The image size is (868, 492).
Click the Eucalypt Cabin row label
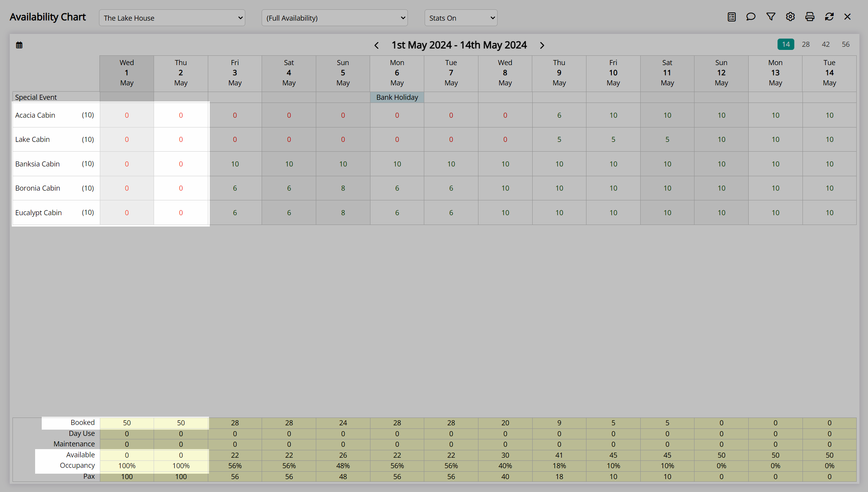pyautogui.click(x=38, y=212)
